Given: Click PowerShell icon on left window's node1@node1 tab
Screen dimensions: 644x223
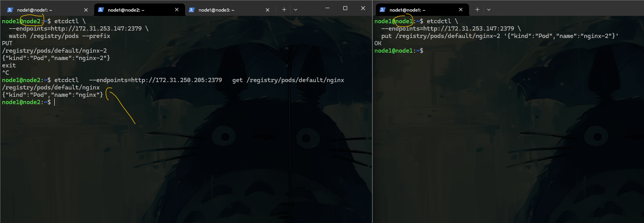Looking at the screenshot, I should tap(10, 10).
